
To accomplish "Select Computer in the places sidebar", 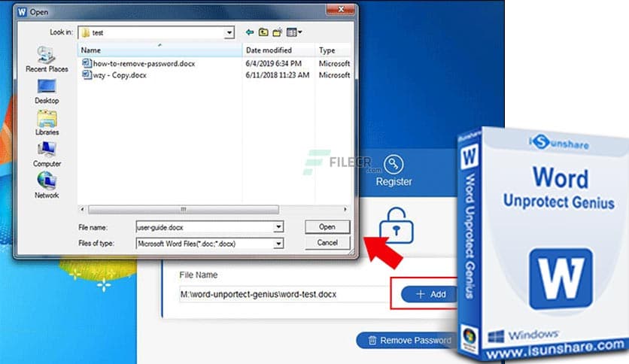I will (x=47, y=155).
